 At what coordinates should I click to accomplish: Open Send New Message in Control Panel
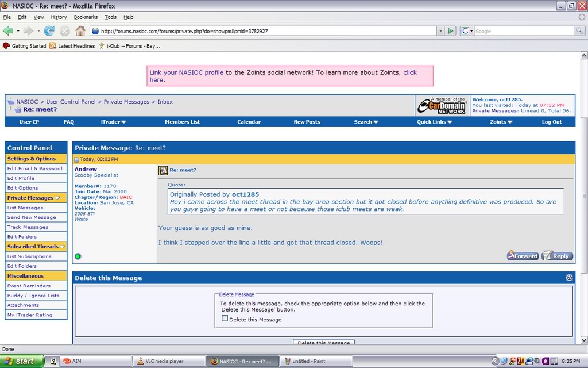click(x=32, y=217)
